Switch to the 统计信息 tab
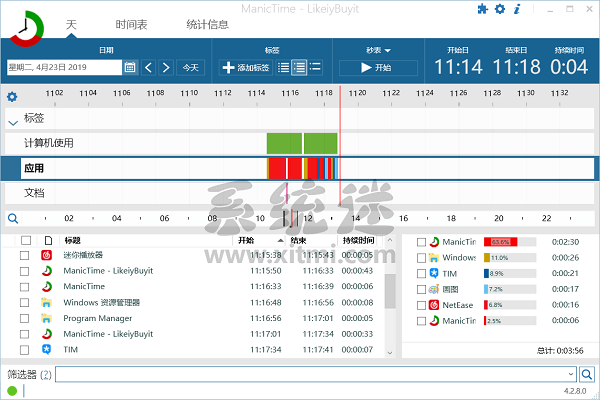 pos(207,25)
